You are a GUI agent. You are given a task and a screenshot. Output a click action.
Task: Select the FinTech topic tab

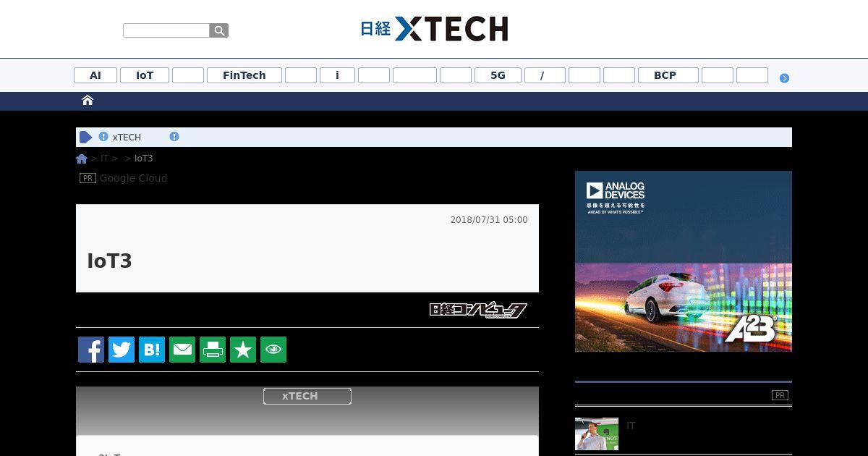tap(244, 75)
